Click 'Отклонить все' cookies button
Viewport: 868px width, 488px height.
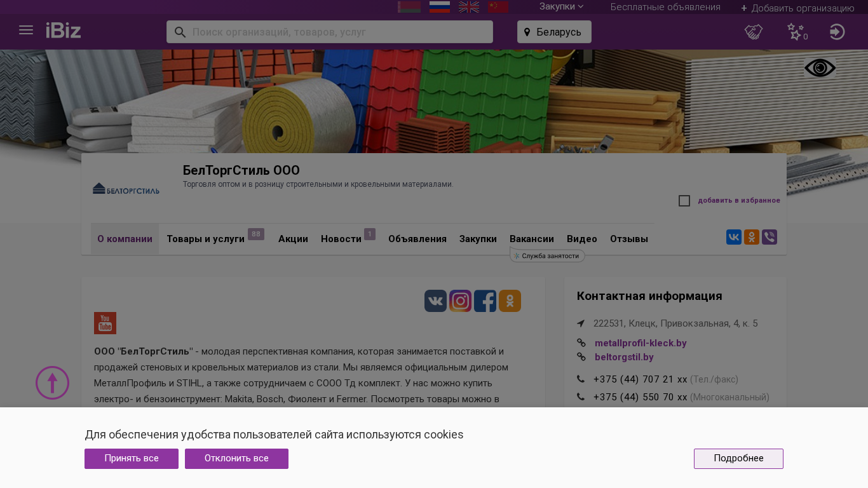[x=236, y=459]
